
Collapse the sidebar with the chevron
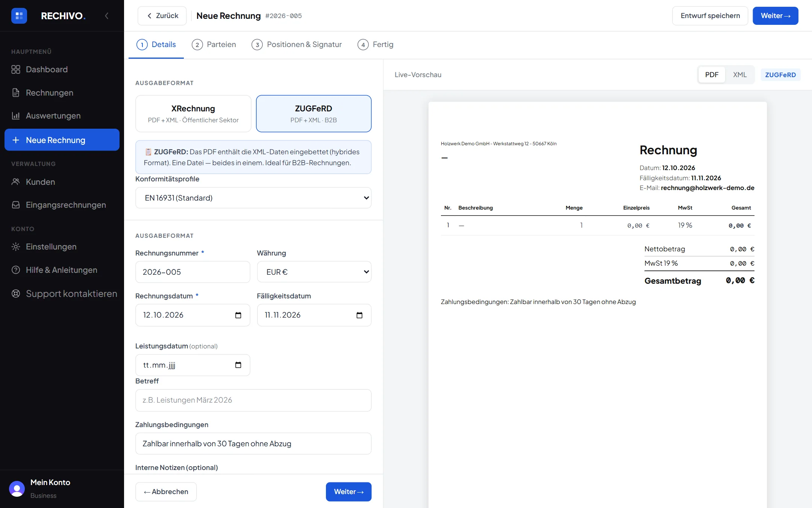tap(107, 16)
